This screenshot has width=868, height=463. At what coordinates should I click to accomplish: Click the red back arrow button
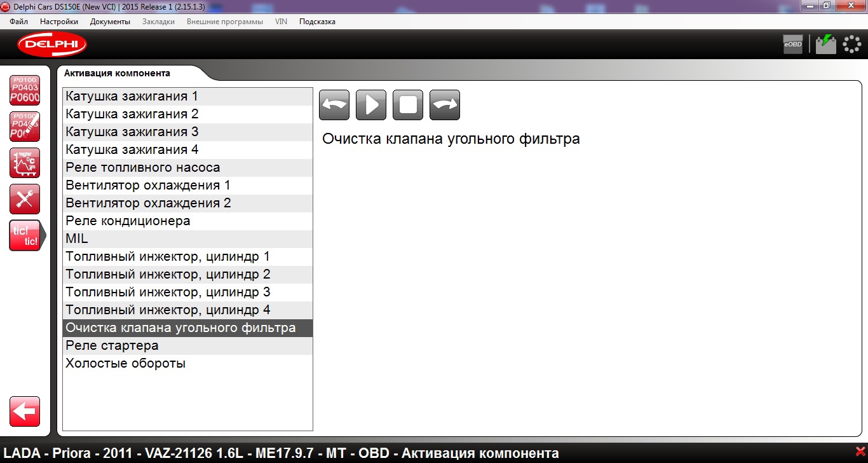25,411
